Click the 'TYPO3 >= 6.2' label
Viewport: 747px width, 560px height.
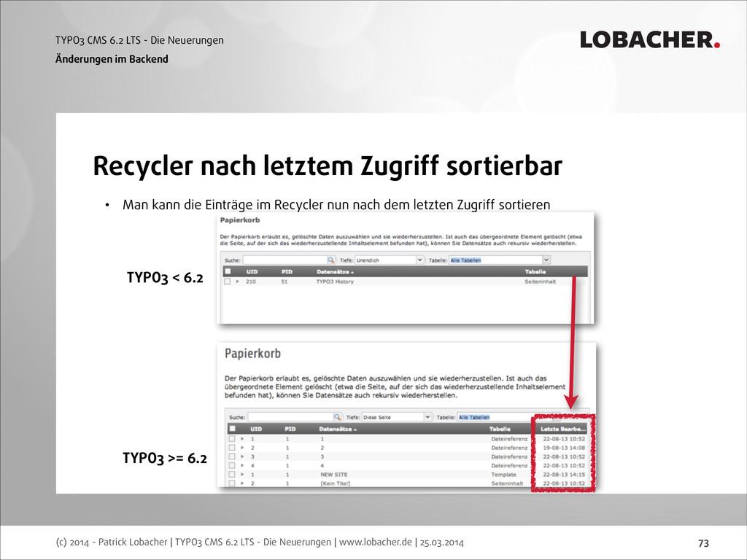point(165,458)
